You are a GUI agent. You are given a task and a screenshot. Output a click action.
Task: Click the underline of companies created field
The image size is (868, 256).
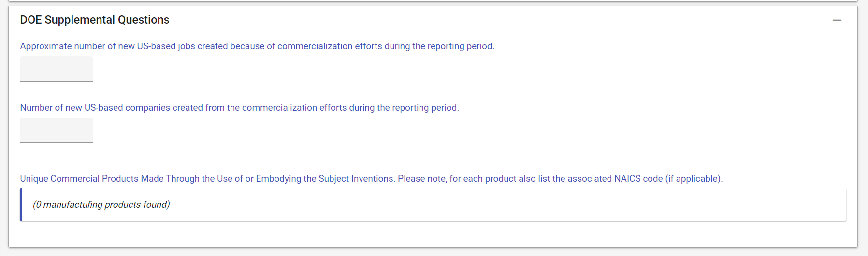click(57, 142)
